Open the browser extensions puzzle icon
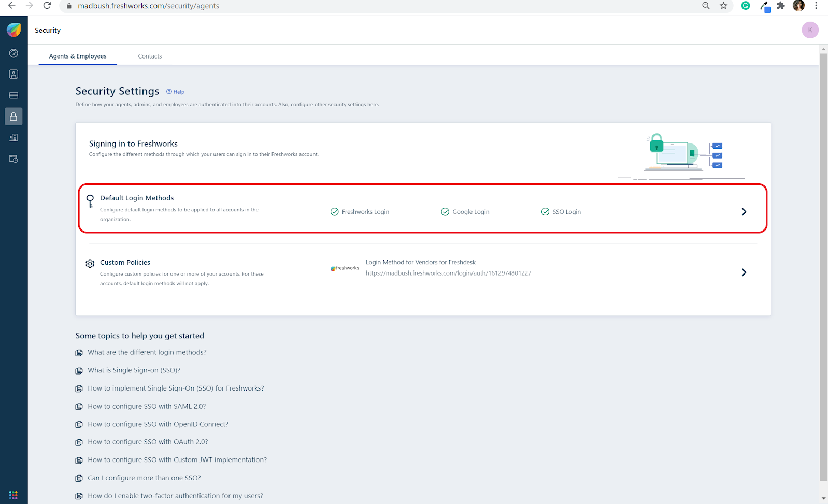Screen dimensions: 829x504 [781, 6]
